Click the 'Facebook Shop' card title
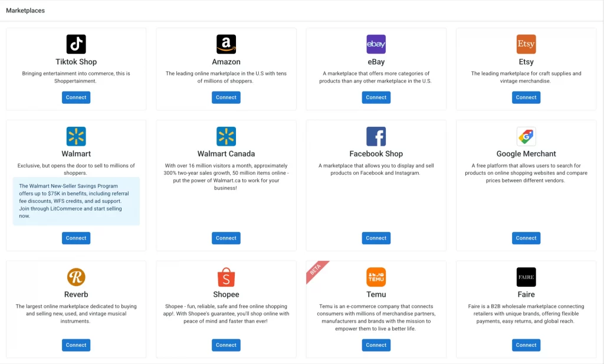This screenshot has height=364, width=604. [x=376, y=154]
